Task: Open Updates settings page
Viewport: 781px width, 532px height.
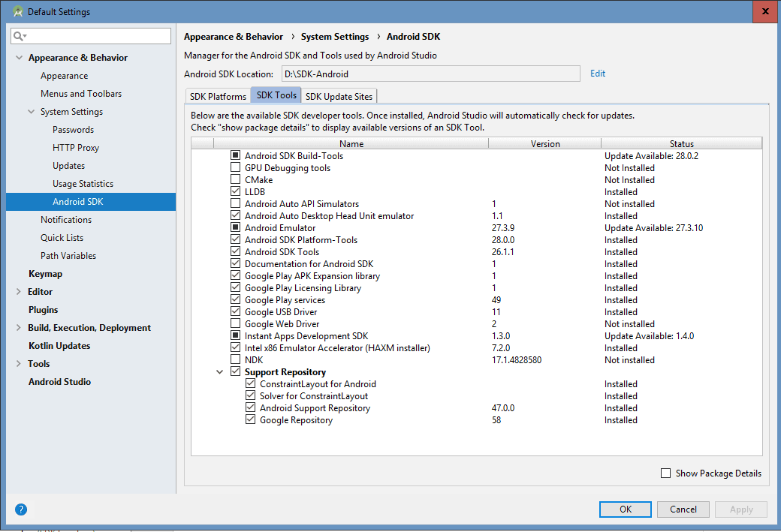Action: pos(69,165)
